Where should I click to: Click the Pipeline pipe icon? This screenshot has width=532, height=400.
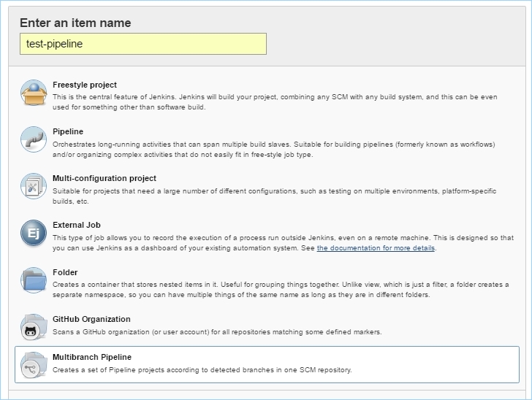point(34,139)
